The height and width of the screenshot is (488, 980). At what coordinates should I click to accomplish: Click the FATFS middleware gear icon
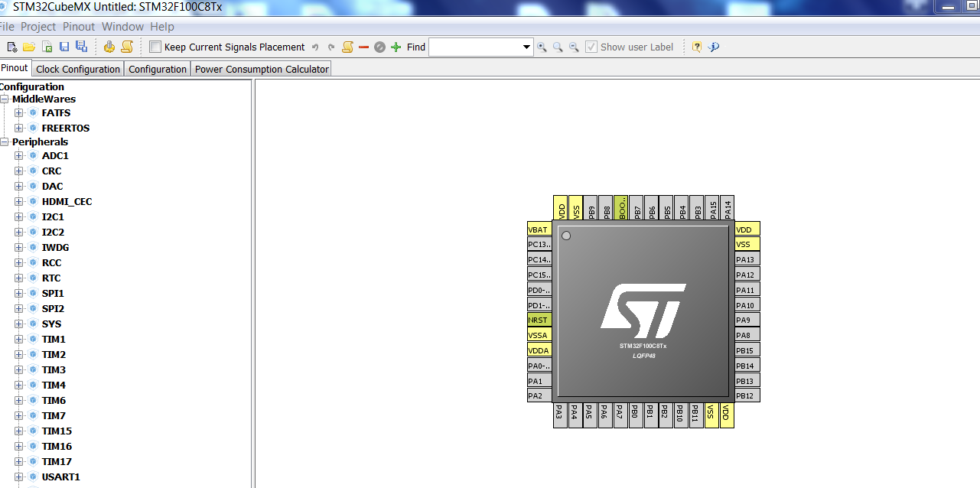[33, 112]
